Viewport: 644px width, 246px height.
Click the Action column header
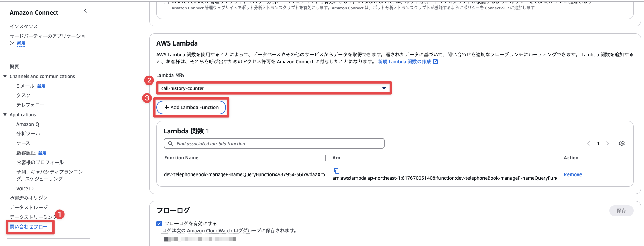pos(571,158)
